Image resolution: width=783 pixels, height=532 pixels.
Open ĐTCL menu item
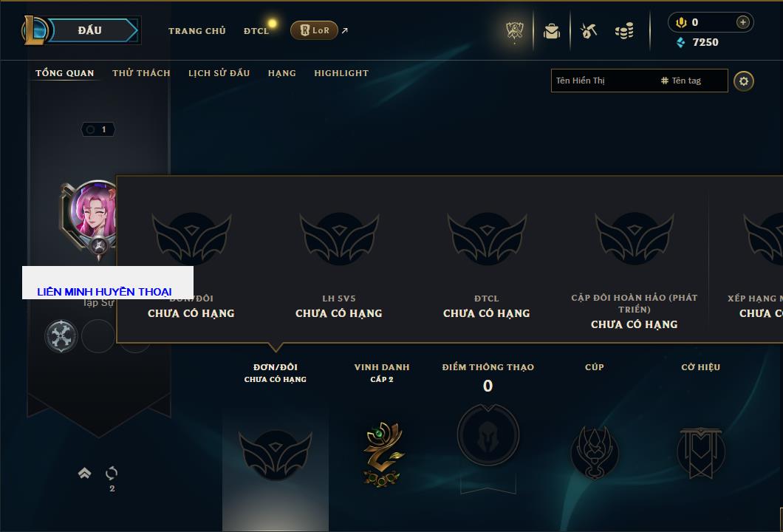point(256,31)
